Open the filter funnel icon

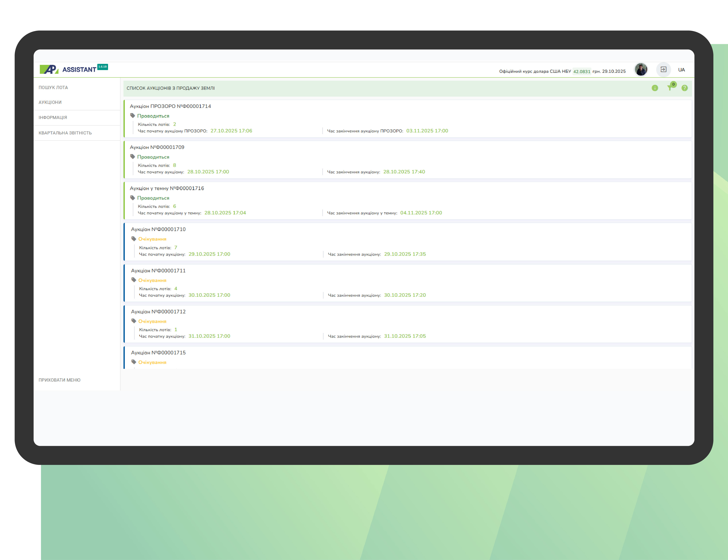click(x=670, y=88)
